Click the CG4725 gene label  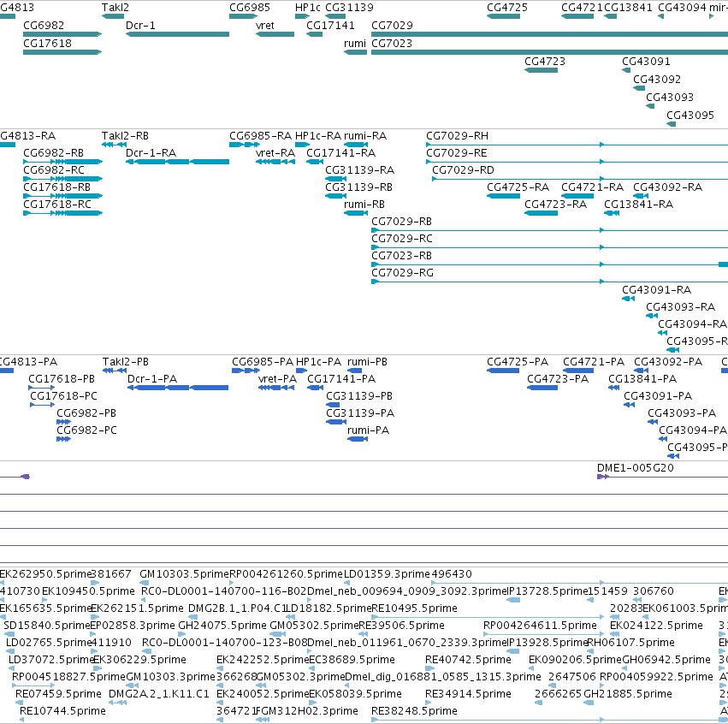coord(507,8)
